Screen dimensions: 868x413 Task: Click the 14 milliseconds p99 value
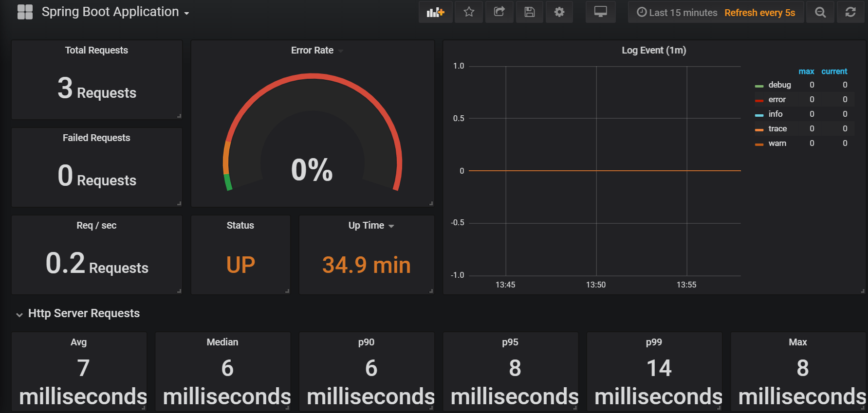point(659,382)
